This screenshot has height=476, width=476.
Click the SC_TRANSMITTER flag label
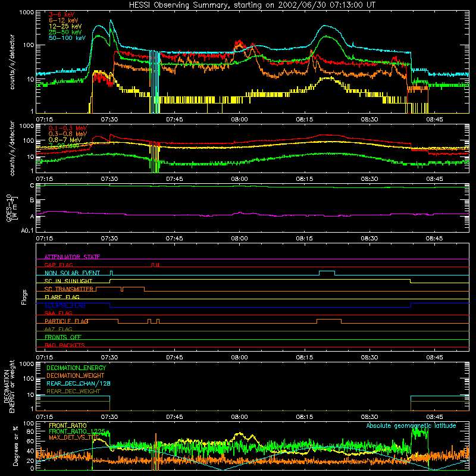point(69,289)
